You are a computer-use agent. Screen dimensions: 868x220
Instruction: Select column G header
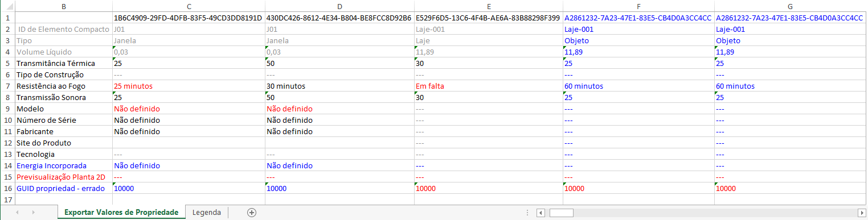pyautogui.click(x=791, y=6)
